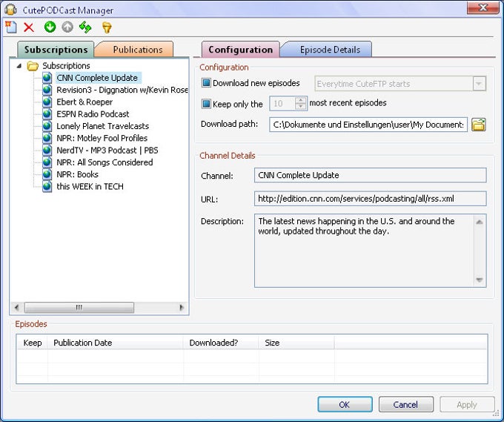Click globe icon beside CNN Complete Update
Image resolution: width=504 pixels, height=422 pixels.
[47, 78]
